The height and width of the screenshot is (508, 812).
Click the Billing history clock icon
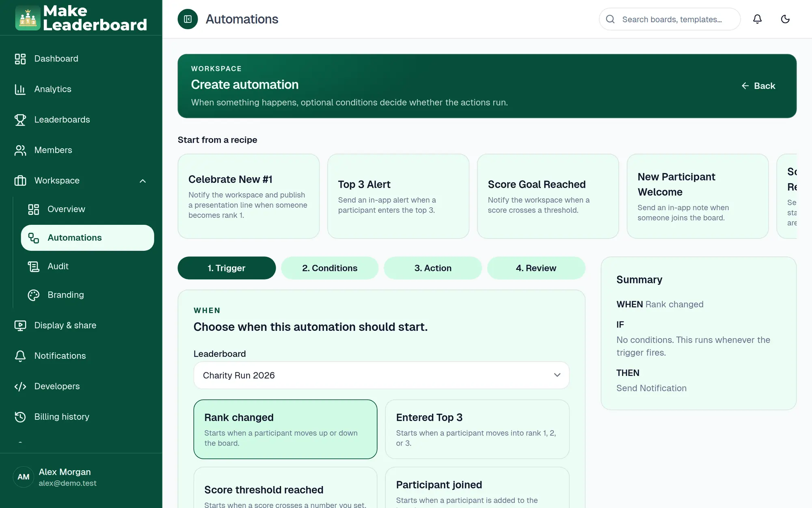click(20, 417)
